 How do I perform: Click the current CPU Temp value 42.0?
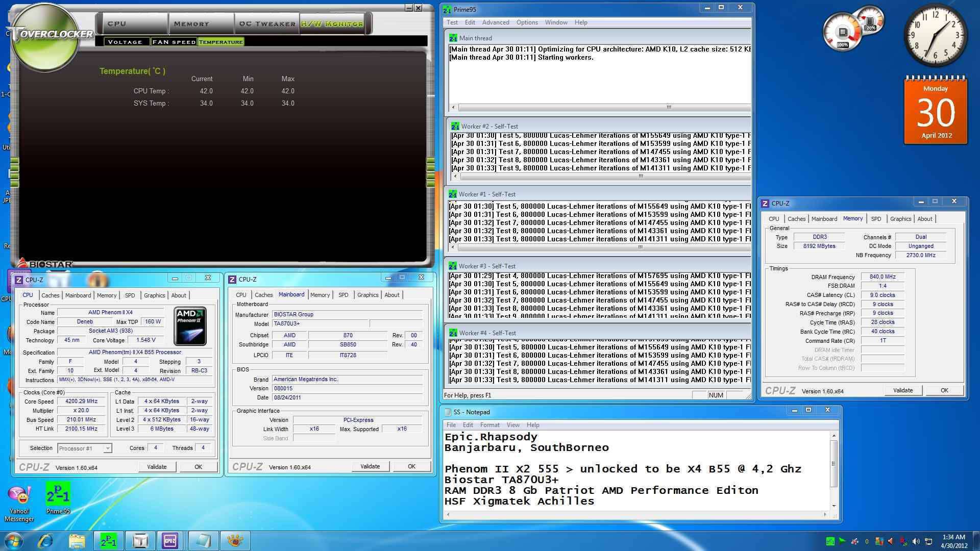click(x=206, y=91)
